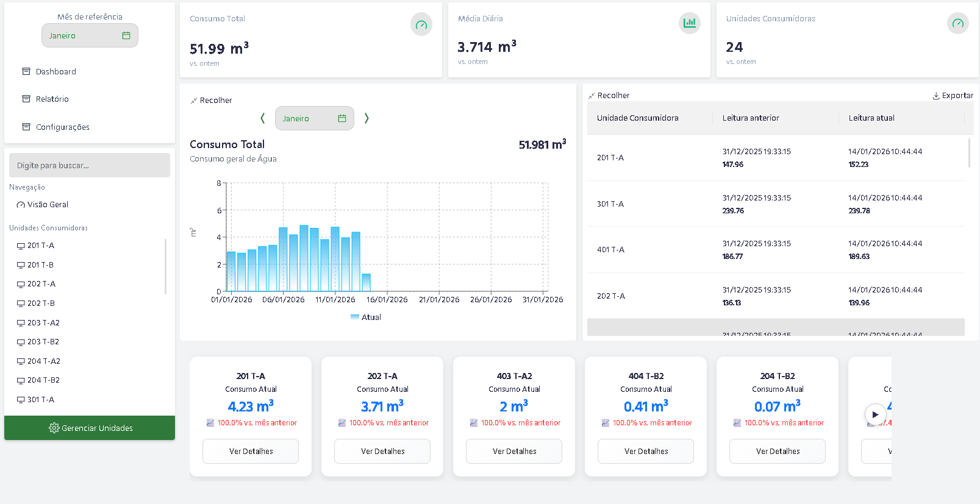Click the gauge icon in Unidades Consumidoras card

pyautogui.click(x=958, y=23)
